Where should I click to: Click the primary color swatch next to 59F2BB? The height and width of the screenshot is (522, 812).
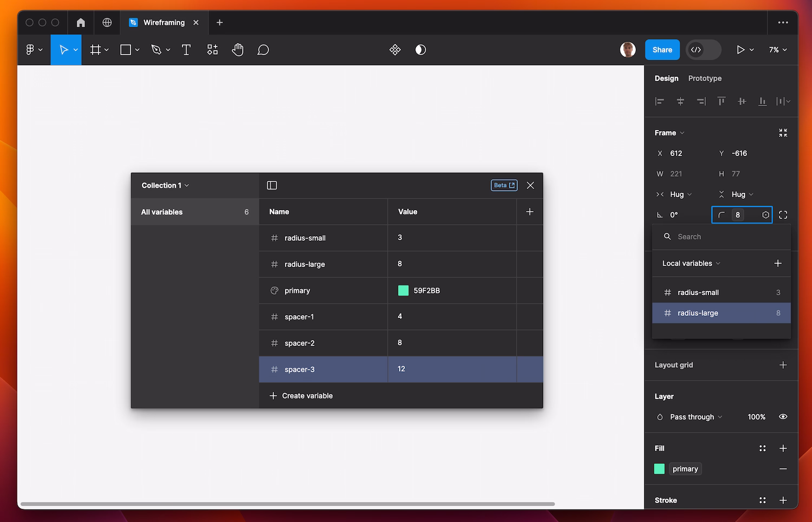(x=403, y=290)
